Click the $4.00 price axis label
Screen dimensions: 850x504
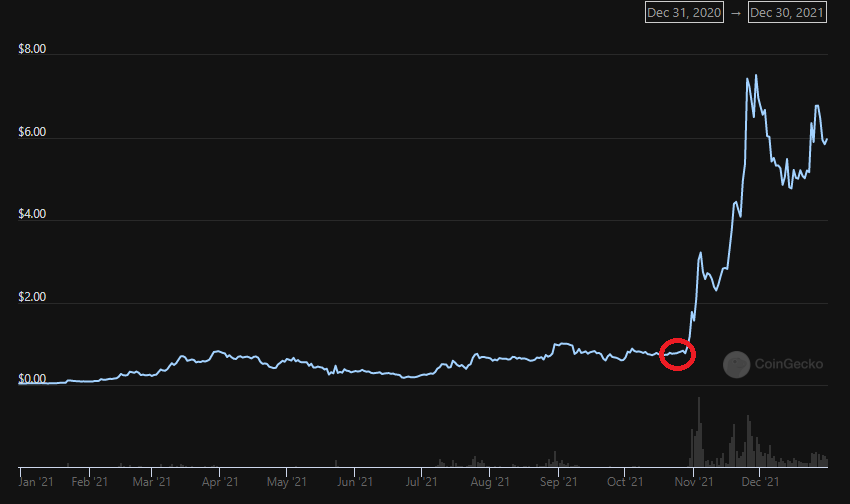(x=33, y=215)
